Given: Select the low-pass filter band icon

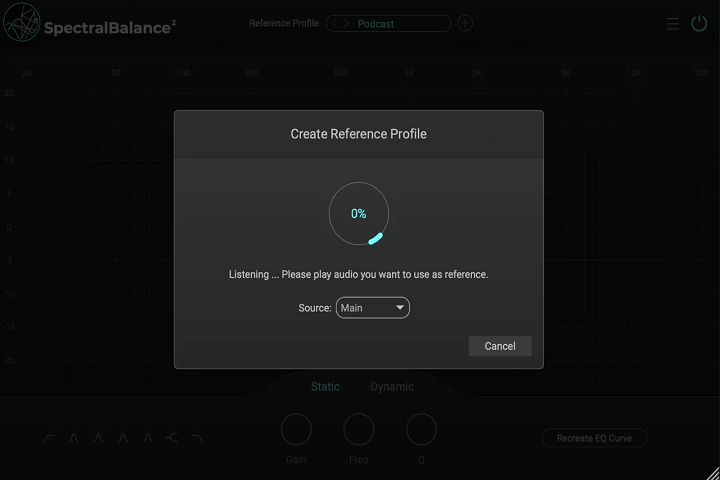Looking at the screenshot, I should tap(197, 438).
